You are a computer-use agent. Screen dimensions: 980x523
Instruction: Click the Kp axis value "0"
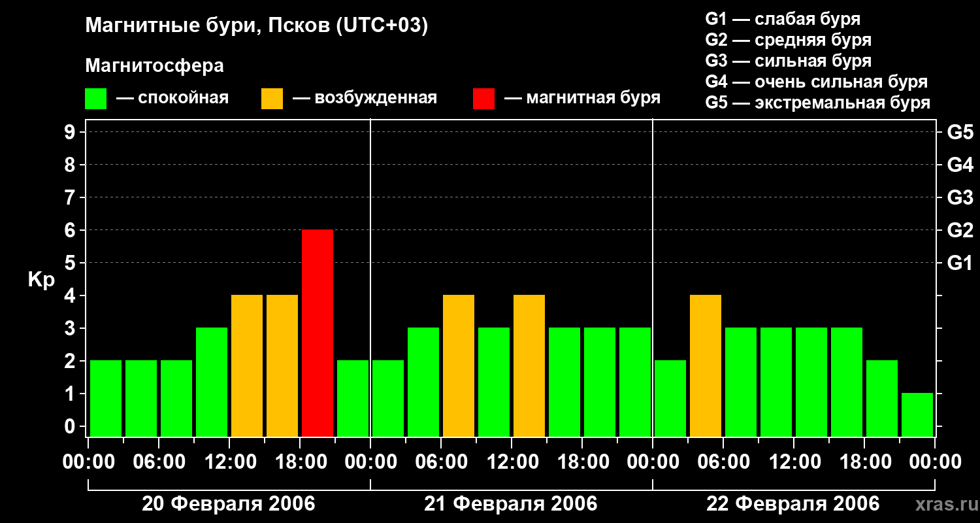coord(71,426)
